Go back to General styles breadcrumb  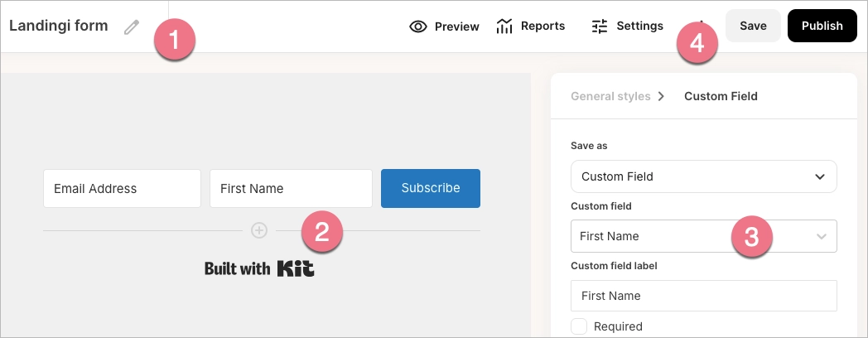coord(610,96)
